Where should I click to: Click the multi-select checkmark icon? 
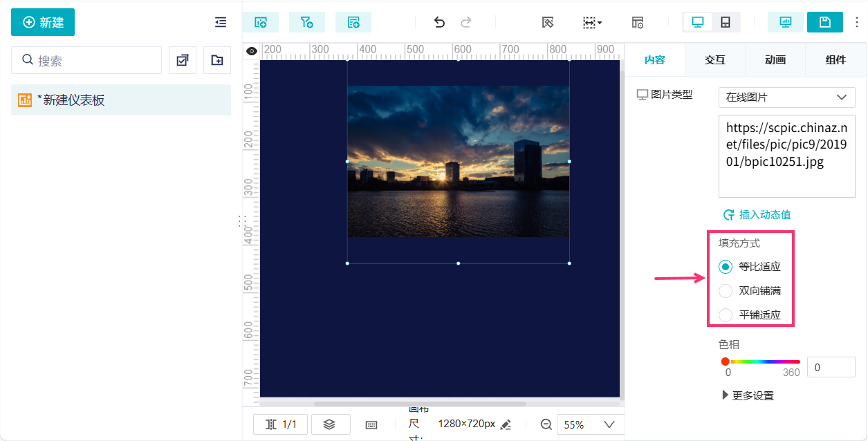point(183,60)
